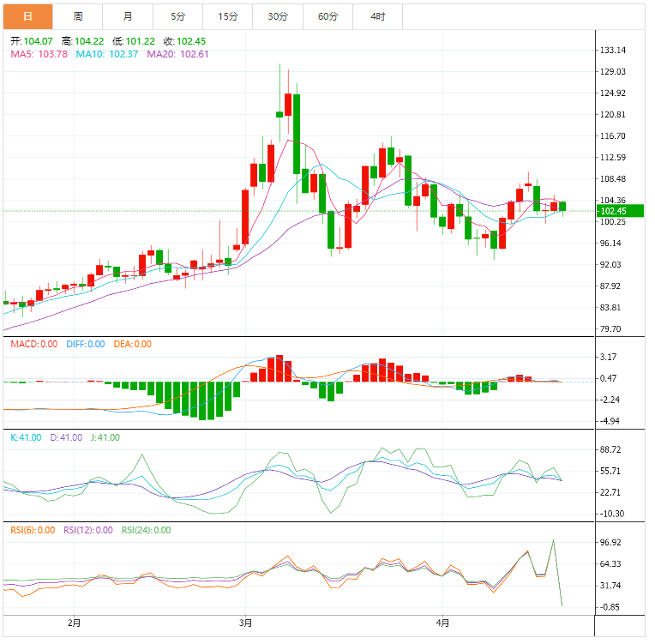655x644 pixels.
Task: Click the opening price 104.07
Action: (x=38, y=41)
